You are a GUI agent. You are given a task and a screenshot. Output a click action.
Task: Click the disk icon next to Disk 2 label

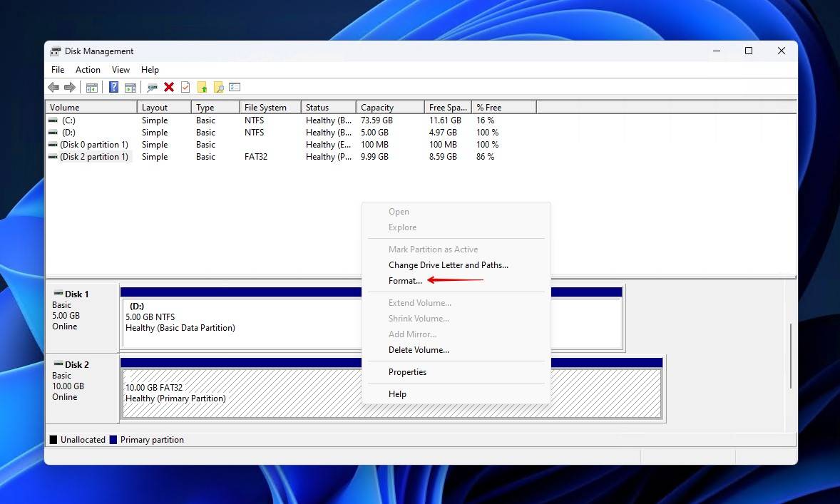[x=58, y=364]
